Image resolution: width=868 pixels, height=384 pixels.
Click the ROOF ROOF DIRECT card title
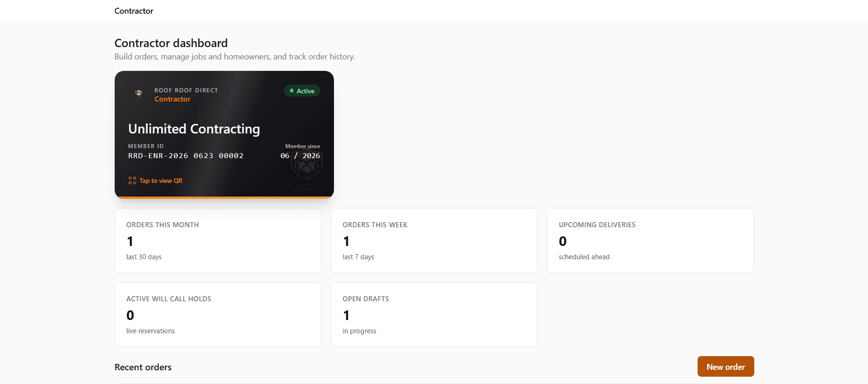pos(186,91)
